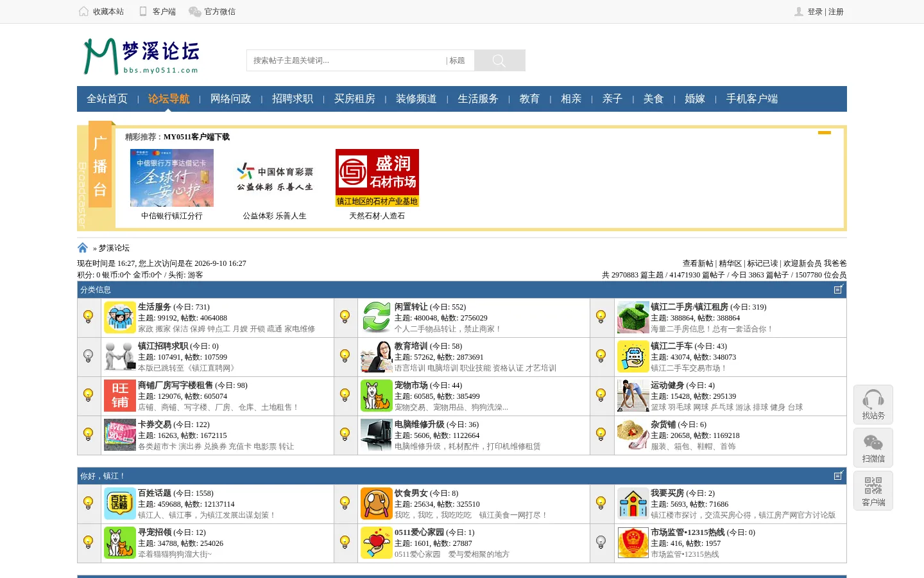Viewport: 924px width, 578px height.
Task: Open the 电脑维修升级 computer icon
Action: [376, 435]
